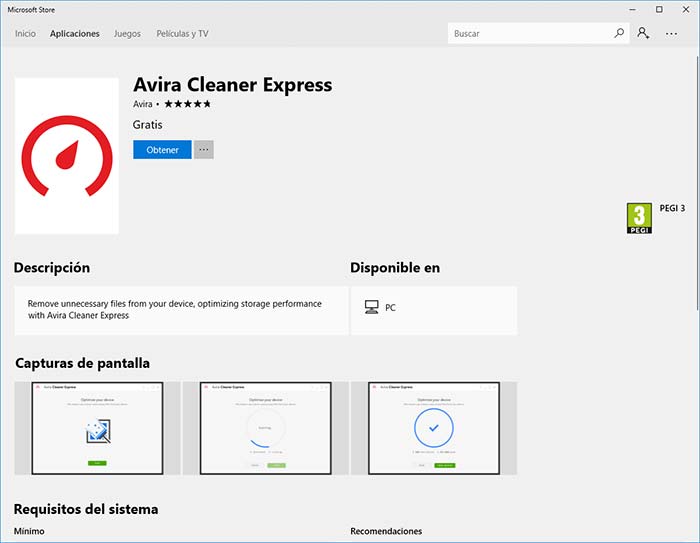Click the five-star rating
Viewport: 700px width, 543px height.
click(188, 104)
